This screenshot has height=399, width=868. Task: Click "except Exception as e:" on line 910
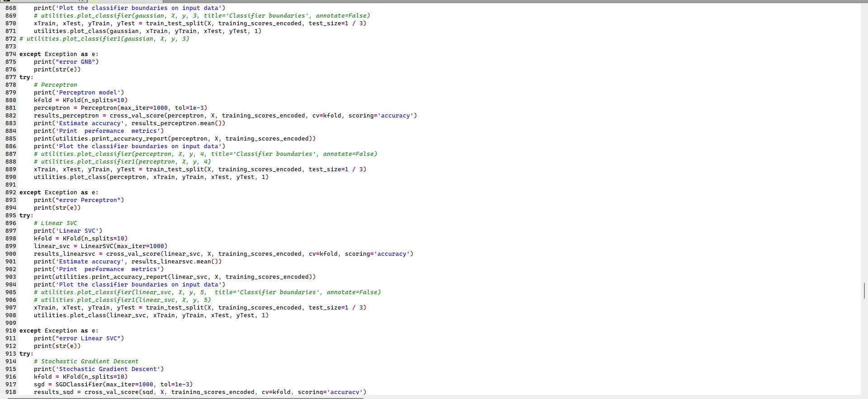[x=59, y=331]
